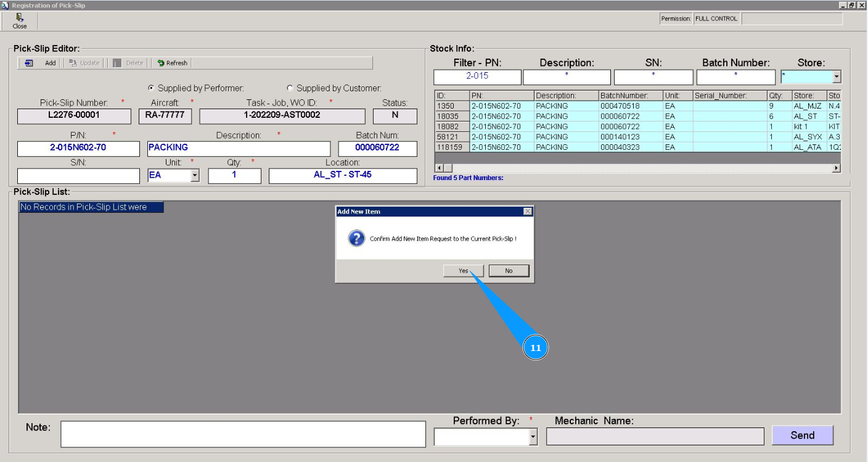Click the Store: column header in table

pos(809,96)
